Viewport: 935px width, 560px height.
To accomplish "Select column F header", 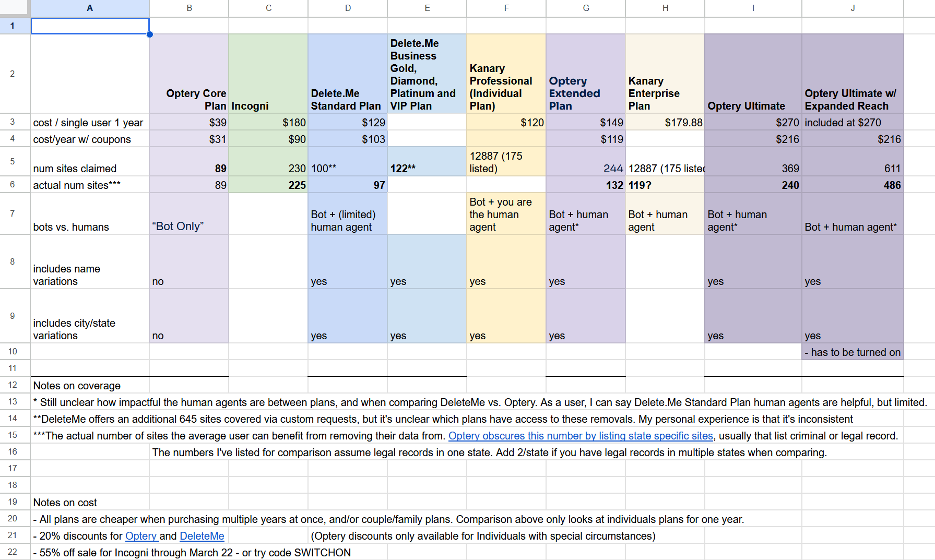I will click(x=506, y=8).
